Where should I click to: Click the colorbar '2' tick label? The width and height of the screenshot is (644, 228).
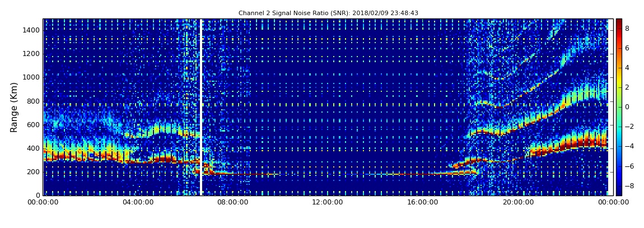coord(627,87)
